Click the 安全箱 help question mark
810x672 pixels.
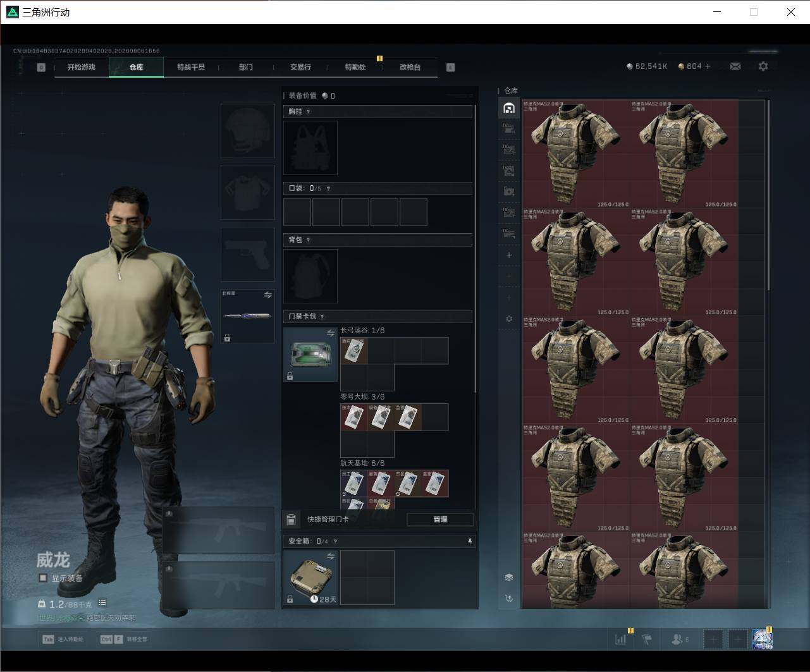click(x=335, y=541)
